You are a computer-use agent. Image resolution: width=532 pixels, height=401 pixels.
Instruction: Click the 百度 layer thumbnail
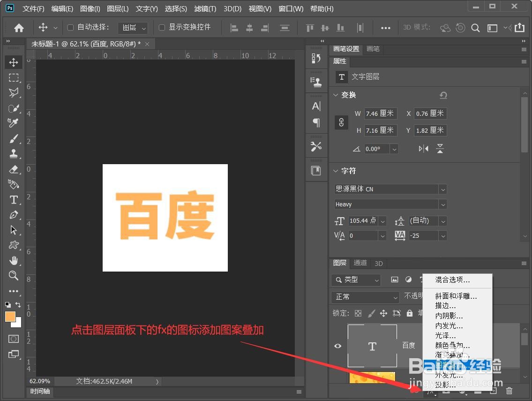372,346
